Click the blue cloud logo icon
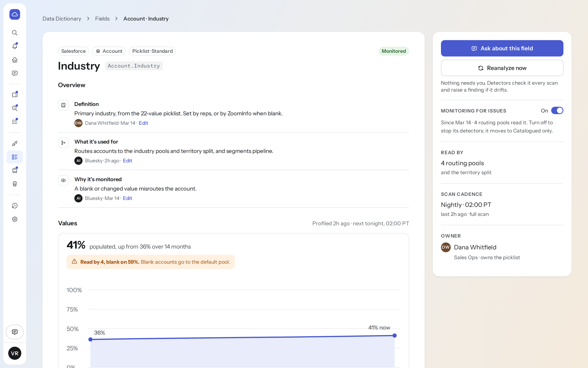The image size is (588, 368). pos(15,14)
